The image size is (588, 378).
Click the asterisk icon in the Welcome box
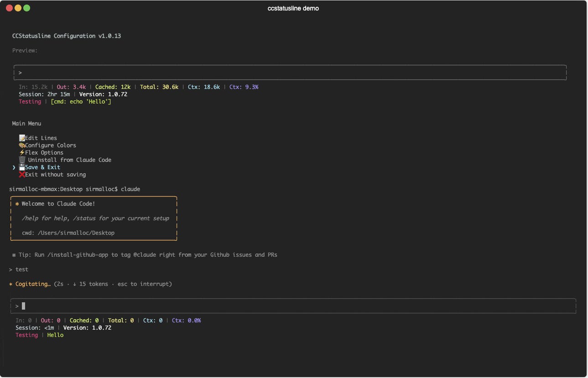(x=16, y=203)
